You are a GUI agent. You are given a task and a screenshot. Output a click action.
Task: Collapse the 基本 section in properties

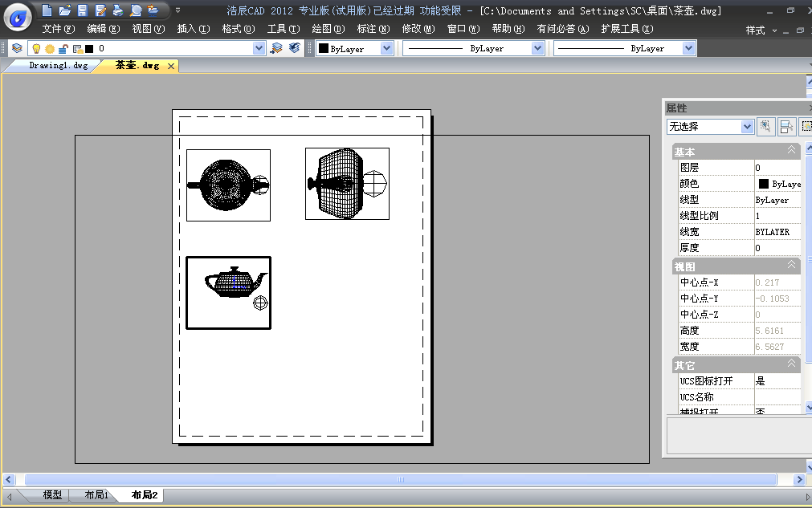point(791,151)
